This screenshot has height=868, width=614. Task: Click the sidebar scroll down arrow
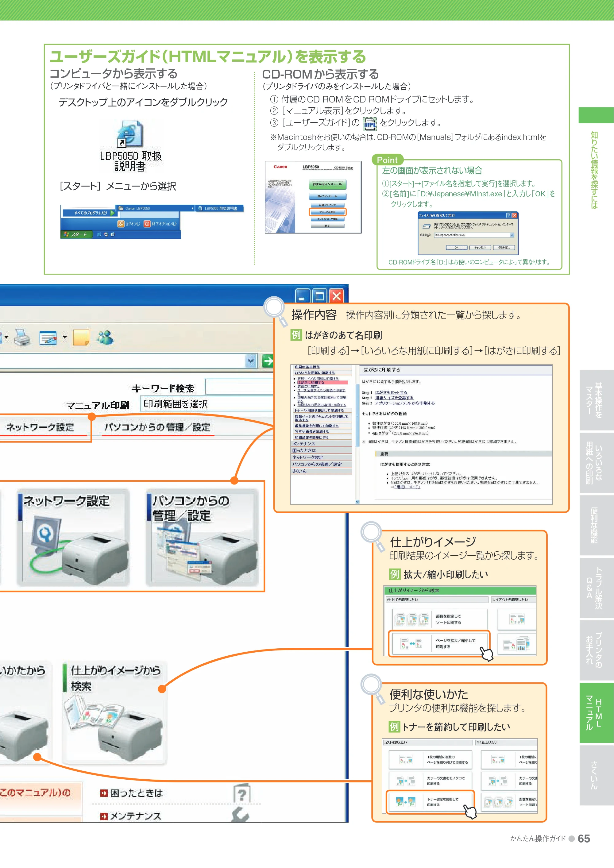click(357, 502)
